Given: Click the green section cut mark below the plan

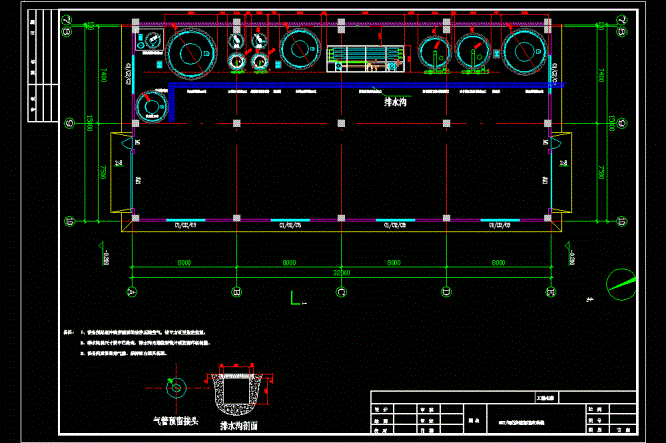Looking at the screenshot, I should pos(297,298).
